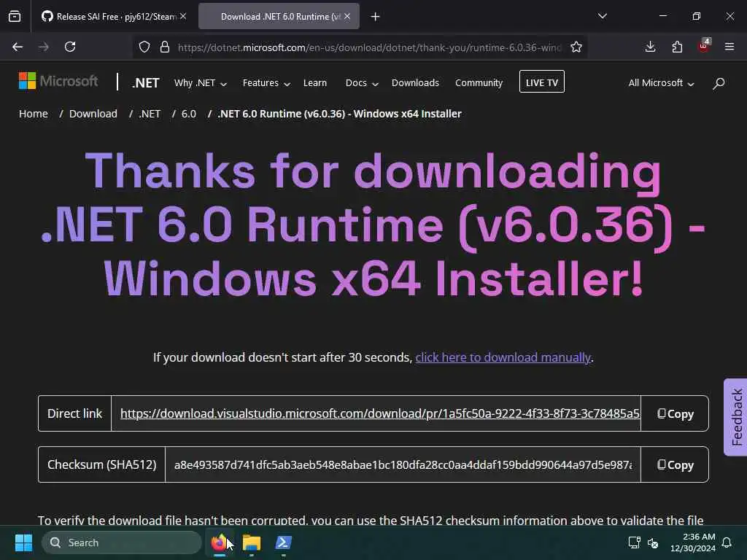Click the site security padlock icon
This screenshot has height=560, width=747.
(x=165, y=47)
